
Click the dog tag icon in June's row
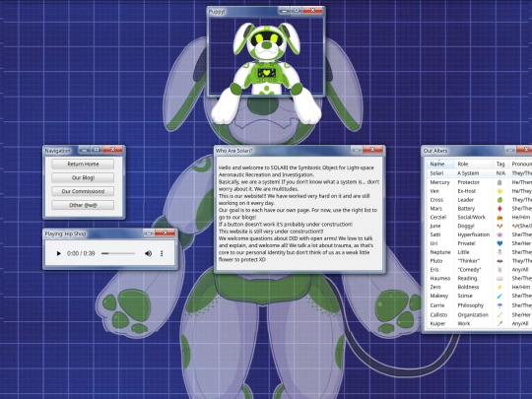(x=499, y=226)
